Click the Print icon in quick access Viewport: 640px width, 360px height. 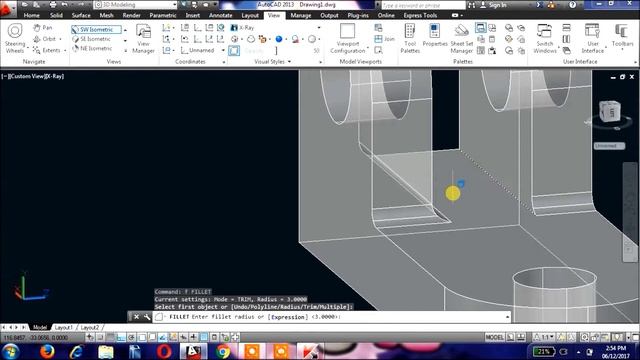pos(53,5)
